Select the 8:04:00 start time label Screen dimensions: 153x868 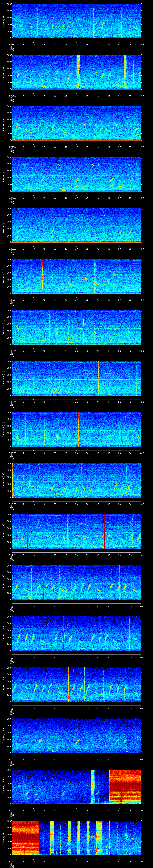(12, 197)
